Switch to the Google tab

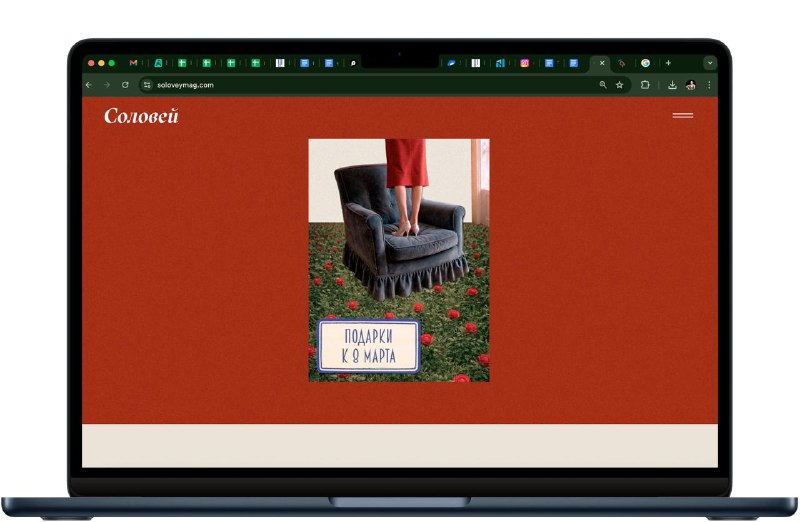coord(645,63)
